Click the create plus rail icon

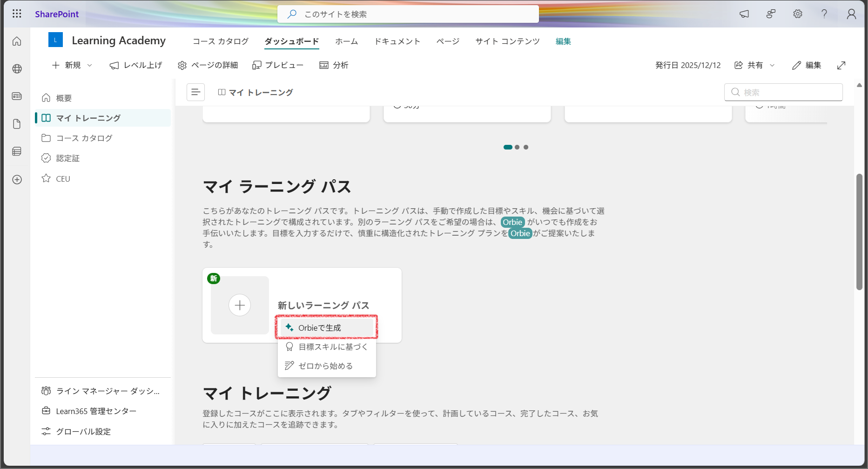click(x=17, y=179)
